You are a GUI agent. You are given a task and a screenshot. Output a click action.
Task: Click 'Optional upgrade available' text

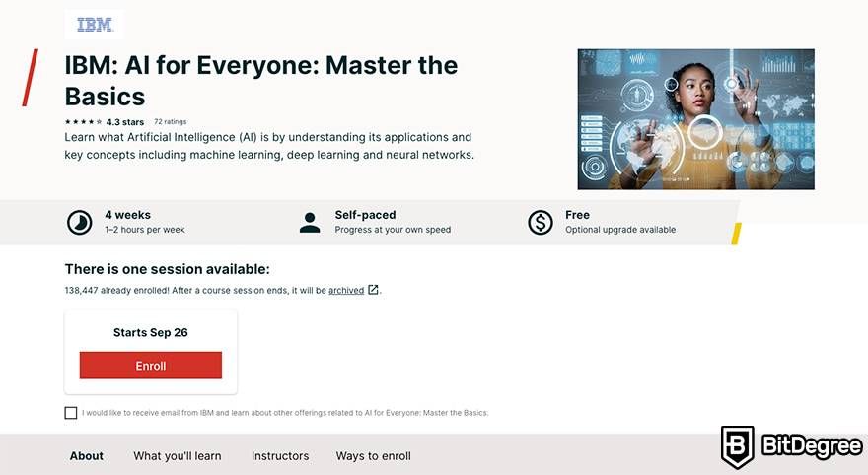pos(620,230)
